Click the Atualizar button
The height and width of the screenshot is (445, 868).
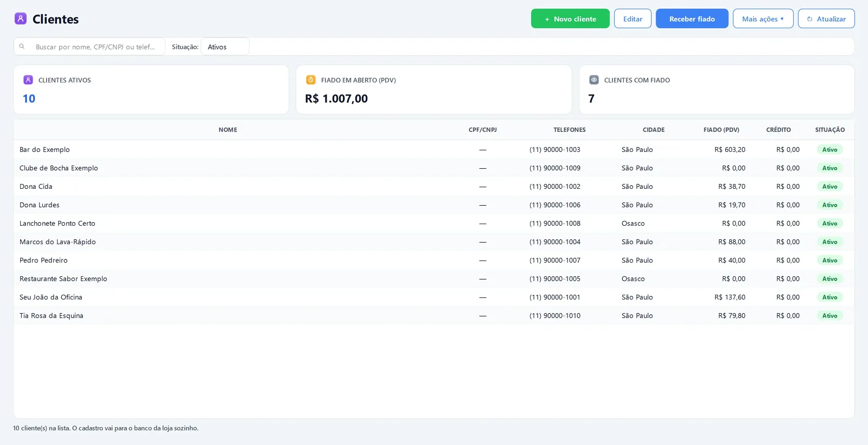[x=826, y=18]
